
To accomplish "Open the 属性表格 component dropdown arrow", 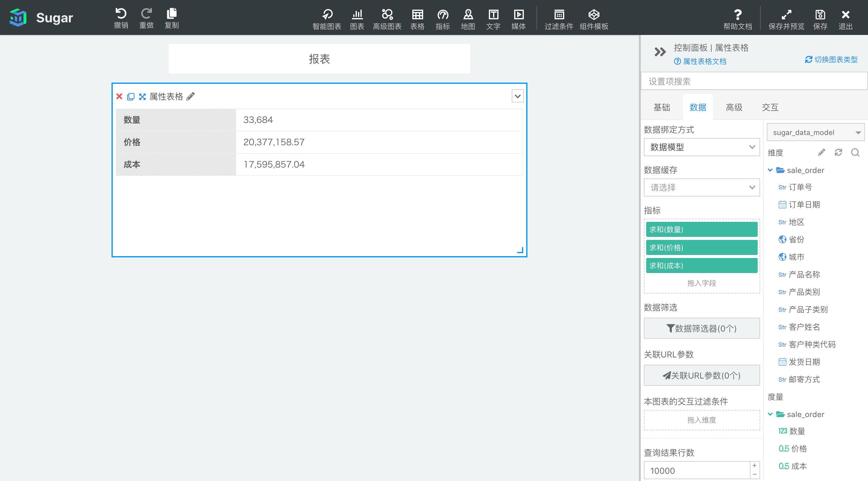I will coord(517,96).
